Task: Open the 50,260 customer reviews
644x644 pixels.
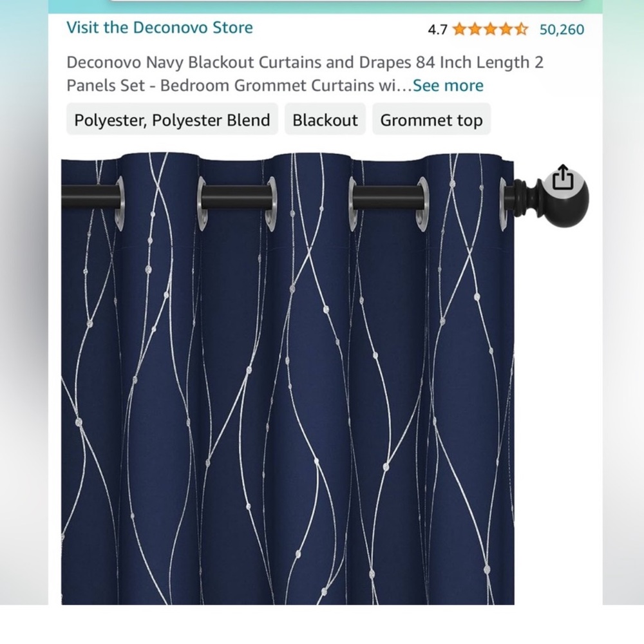Action: pyautogui.click(x=562, y=30)
